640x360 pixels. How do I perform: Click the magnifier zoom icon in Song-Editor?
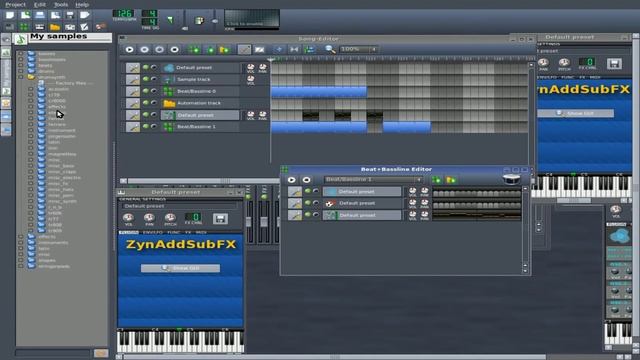tap(330, 49)
